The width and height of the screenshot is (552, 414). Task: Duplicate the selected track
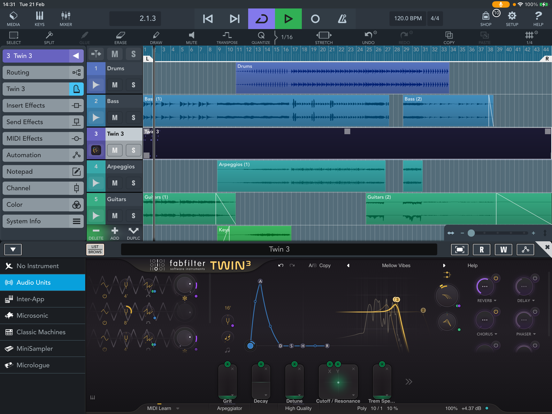133,233
